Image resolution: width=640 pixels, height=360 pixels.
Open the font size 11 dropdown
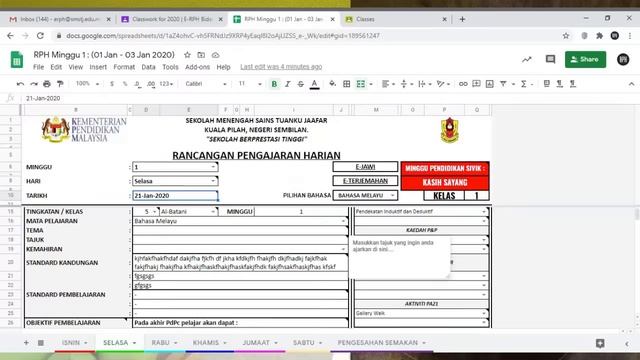(x=250, y=84)
